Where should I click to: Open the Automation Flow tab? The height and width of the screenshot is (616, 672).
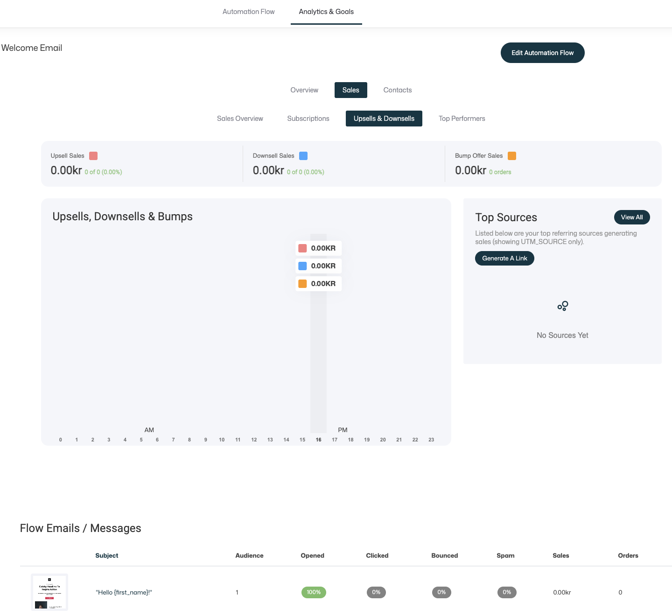tap(248, 12)
